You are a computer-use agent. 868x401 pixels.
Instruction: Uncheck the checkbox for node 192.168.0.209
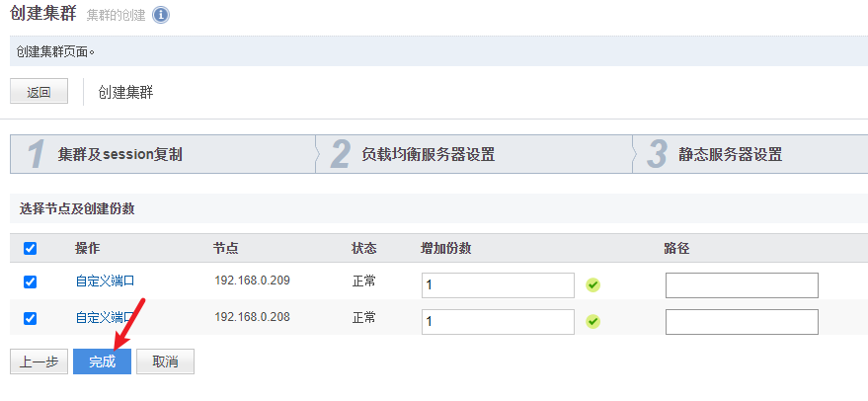pos(30,281)
